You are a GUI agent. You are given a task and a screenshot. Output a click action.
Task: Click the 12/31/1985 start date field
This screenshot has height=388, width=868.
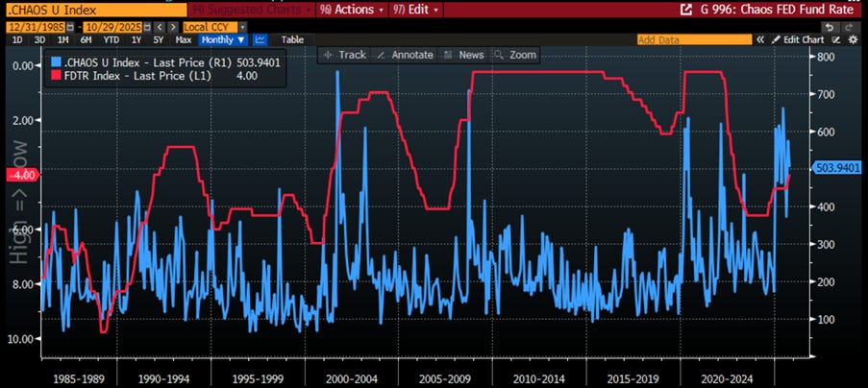(36, 27)
